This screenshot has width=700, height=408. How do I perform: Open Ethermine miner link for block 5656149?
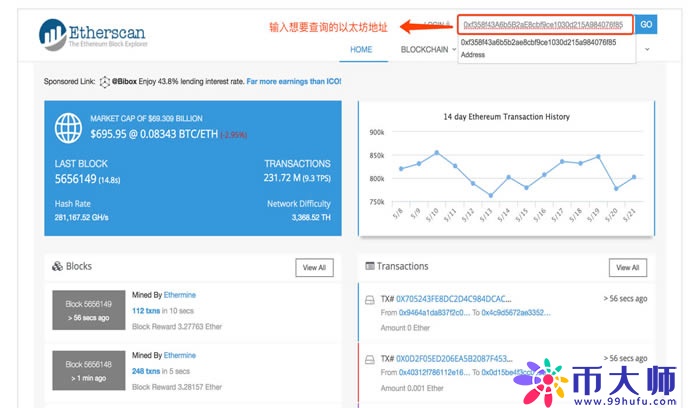[179, 295]
